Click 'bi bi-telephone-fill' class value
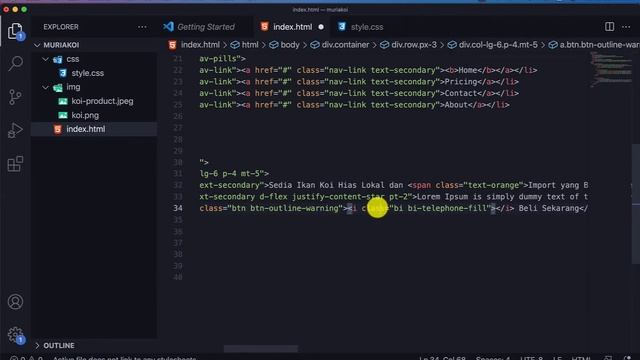This screenshot has width=640, height=360. click(x=441, y=208)
